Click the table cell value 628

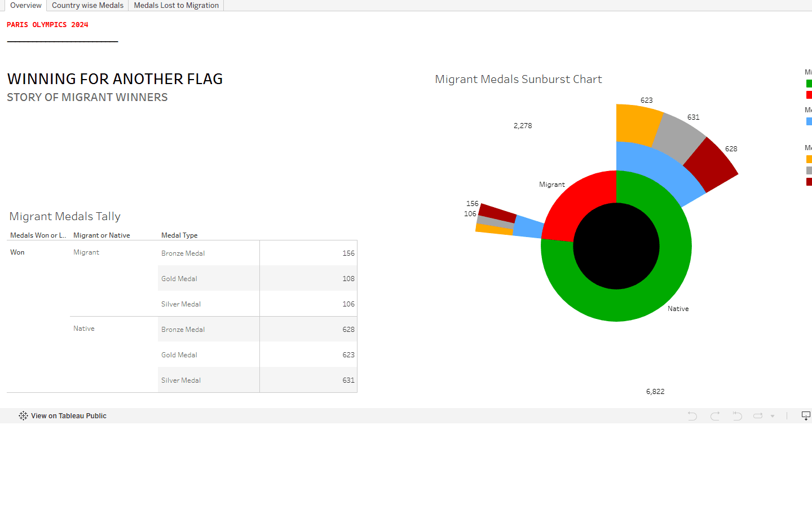coord(348,330)
